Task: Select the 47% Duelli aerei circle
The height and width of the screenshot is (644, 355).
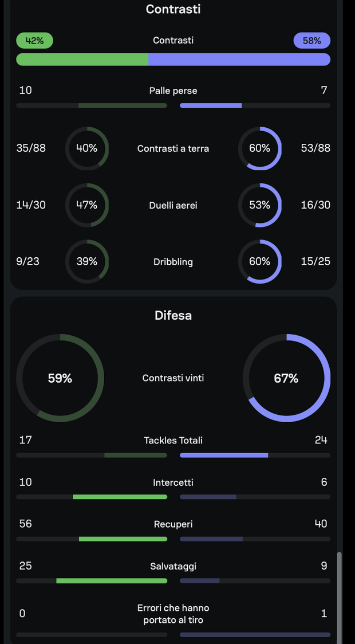Action: (86, 205)
